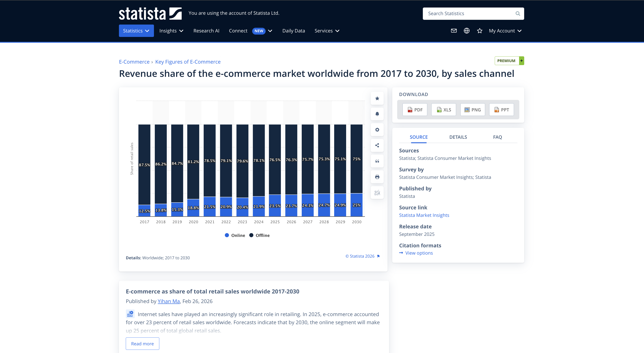Click the mail envelope icon in header
The height and width of the screenshot is (353, 644).
(x=454, y=31)
